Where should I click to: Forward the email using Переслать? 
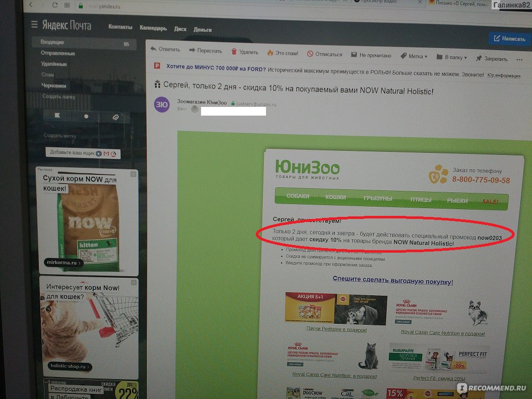[x=206, y=51]
